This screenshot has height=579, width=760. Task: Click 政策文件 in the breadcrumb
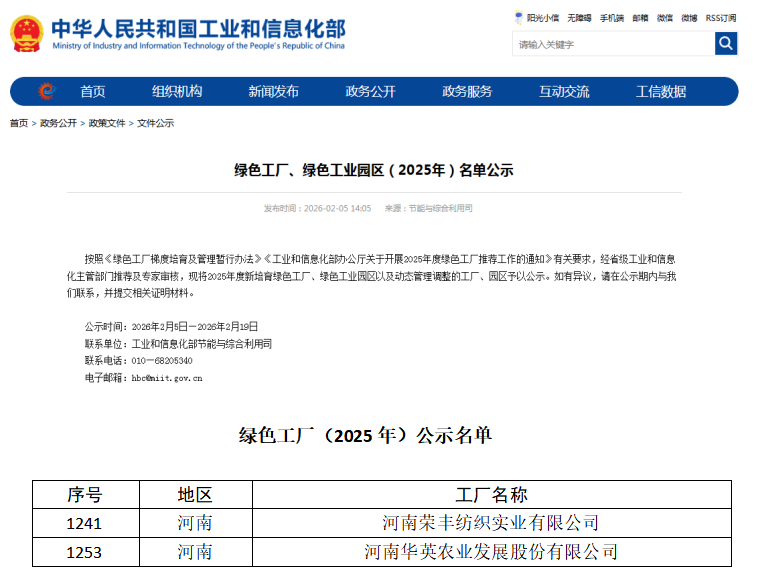tap(107, 123)
